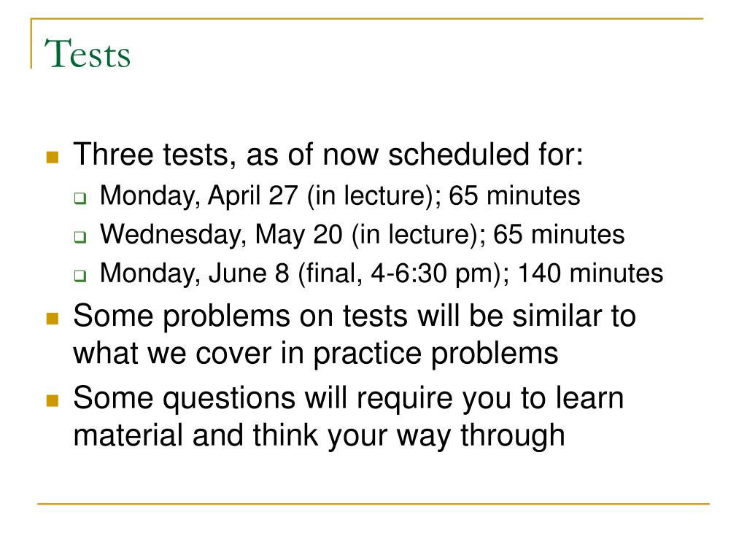
Task: Click the hollow square bullet before "Monday, April 27"
Action: (x=80, y=198)
